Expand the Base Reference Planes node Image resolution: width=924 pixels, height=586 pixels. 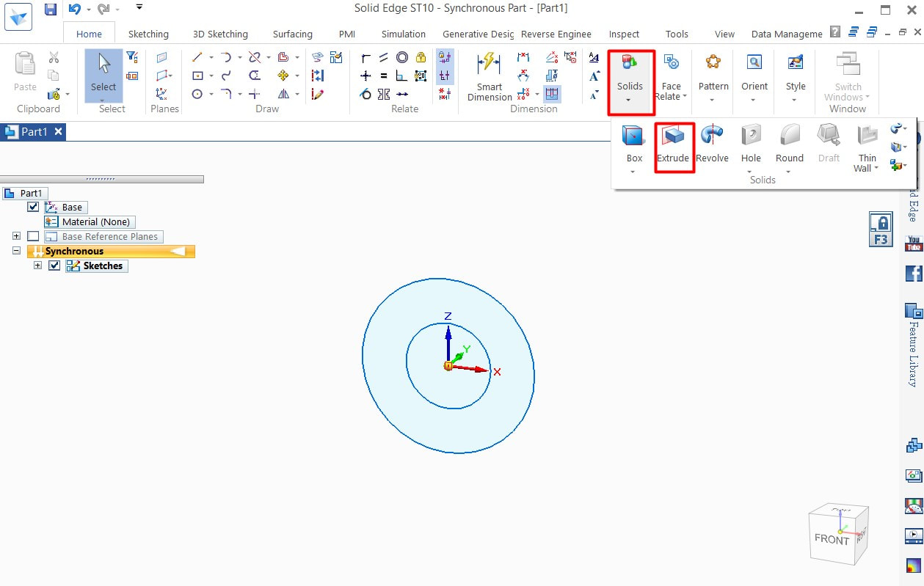tap(16, 236)
